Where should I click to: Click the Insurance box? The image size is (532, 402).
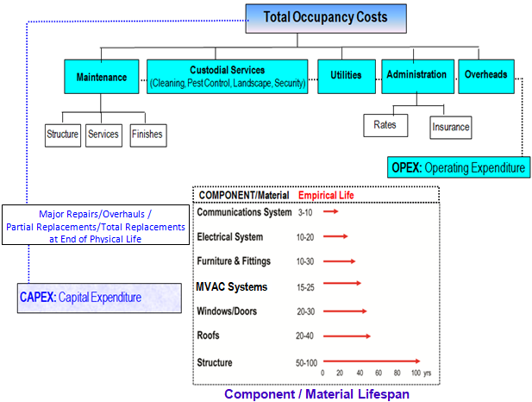[451, 128]
